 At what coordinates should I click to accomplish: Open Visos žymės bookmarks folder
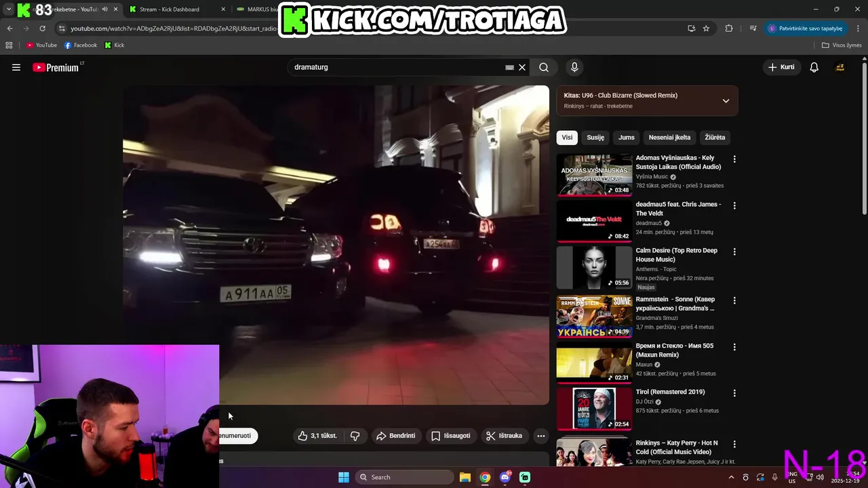click(x=842, y=45)
